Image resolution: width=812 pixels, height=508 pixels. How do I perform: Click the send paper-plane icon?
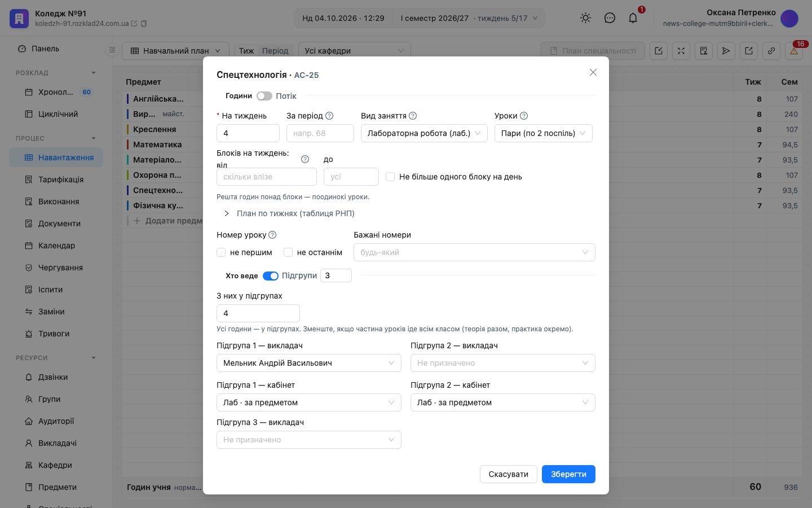(x=726, y=51)
